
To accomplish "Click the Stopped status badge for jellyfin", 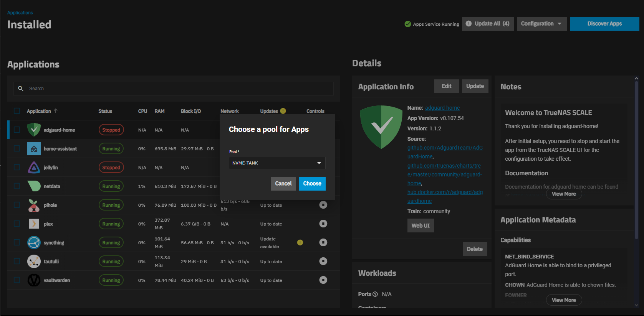I will coord(111,168).
